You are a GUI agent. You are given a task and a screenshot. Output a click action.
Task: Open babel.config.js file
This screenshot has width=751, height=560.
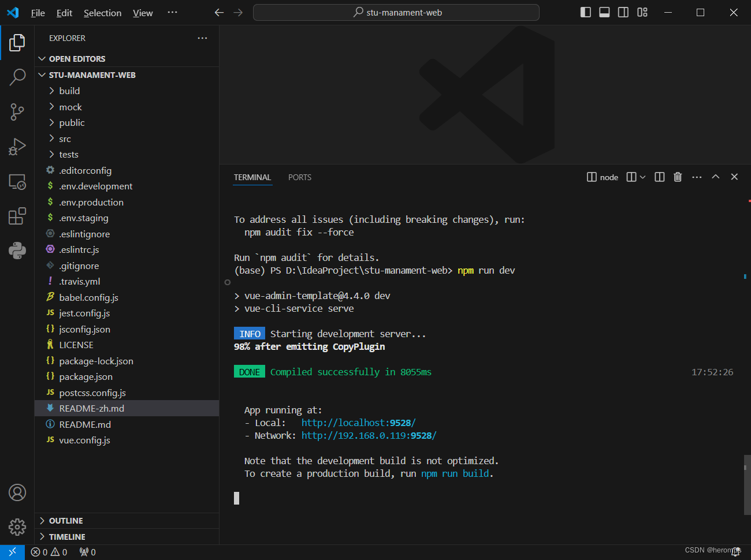[x=127, y=297]
